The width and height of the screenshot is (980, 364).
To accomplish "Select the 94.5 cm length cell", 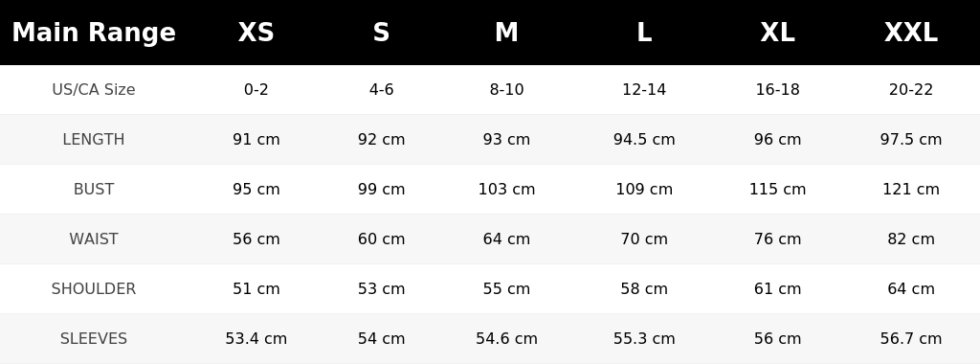I will (644, 140).
